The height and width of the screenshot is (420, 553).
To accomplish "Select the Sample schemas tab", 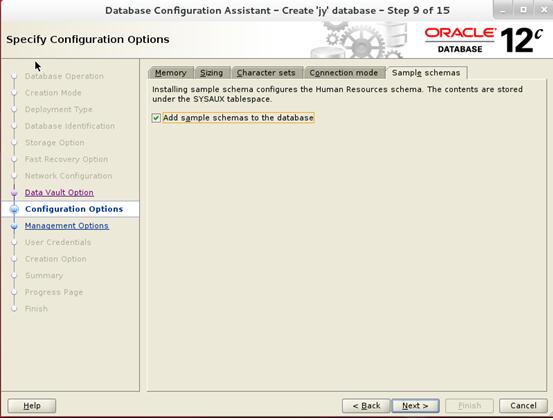I will coord(426,73).
